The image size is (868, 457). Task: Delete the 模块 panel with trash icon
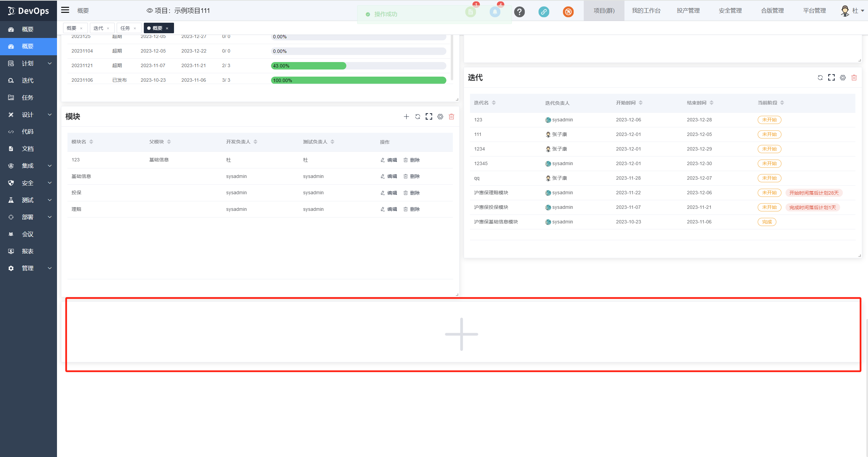pos(451,117)
